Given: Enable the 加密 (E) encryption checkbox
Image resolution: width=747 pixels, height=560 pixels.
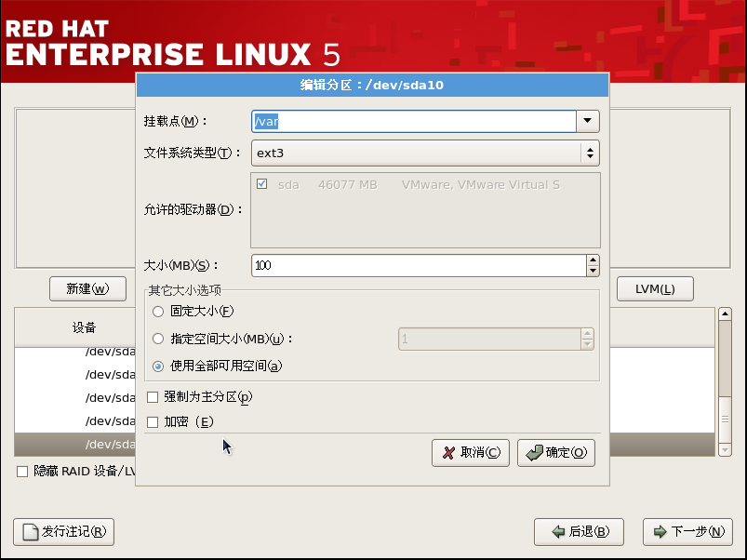Looking at the screenshot, I should point(153,422).
